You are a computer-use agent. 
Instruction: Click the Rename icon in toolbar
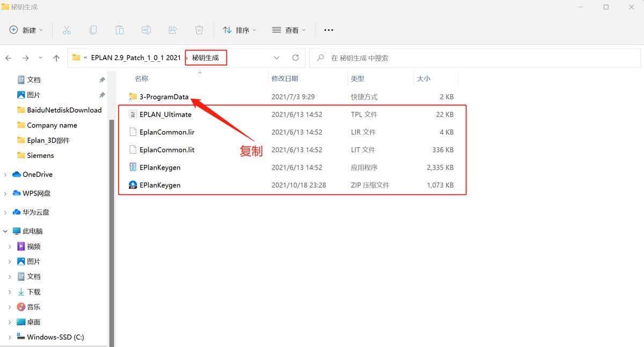coord(146,30)
